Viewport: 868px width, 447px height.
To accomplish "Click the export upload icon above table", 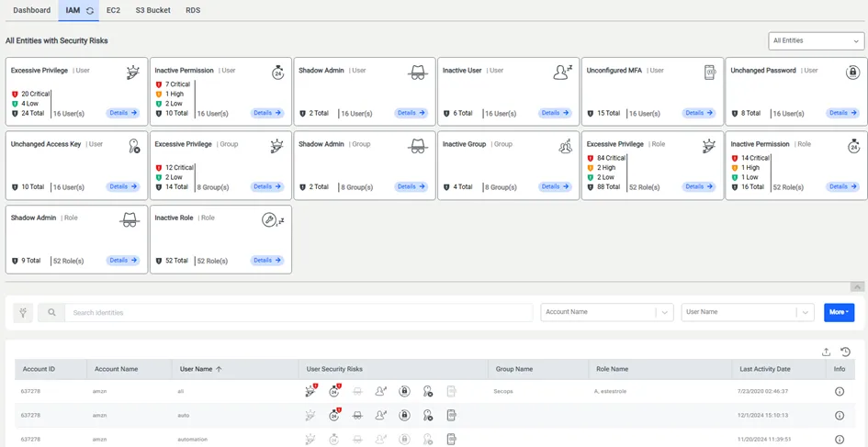I will pos(826,352).
